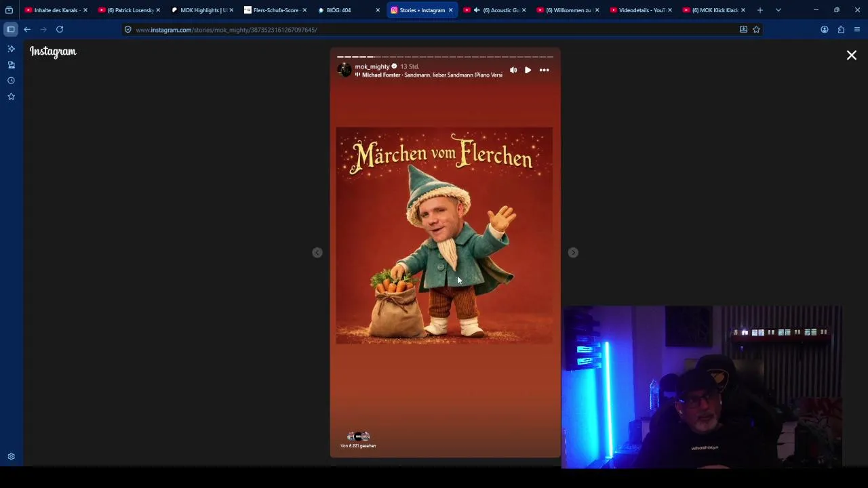Screen dimensions: 868x488
Task: Skip to the next story
Action: [573, 252]
